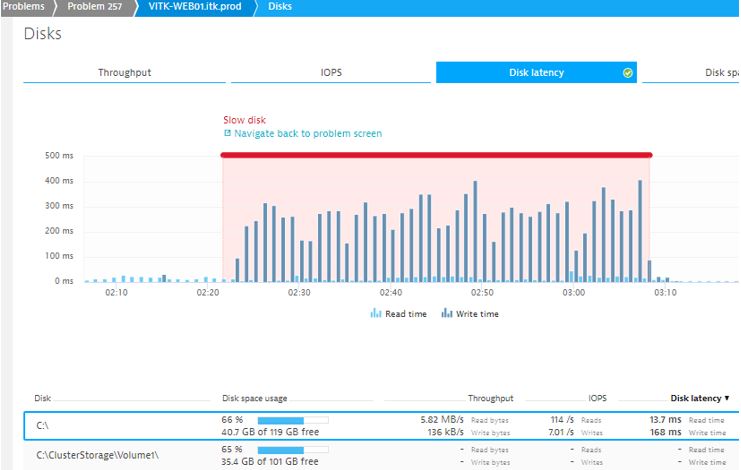Sort by Disk latency column arrow
Image resolution: width=741 pixels, height=470 pixels.
point(726,398)
